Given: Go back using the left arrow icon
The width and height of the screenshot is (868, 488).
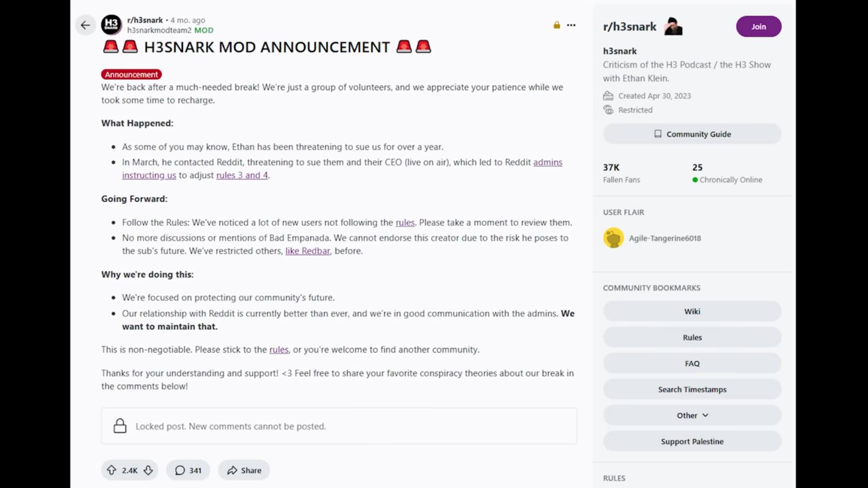Looking at the screenshot, I should (x=85, y=25).
